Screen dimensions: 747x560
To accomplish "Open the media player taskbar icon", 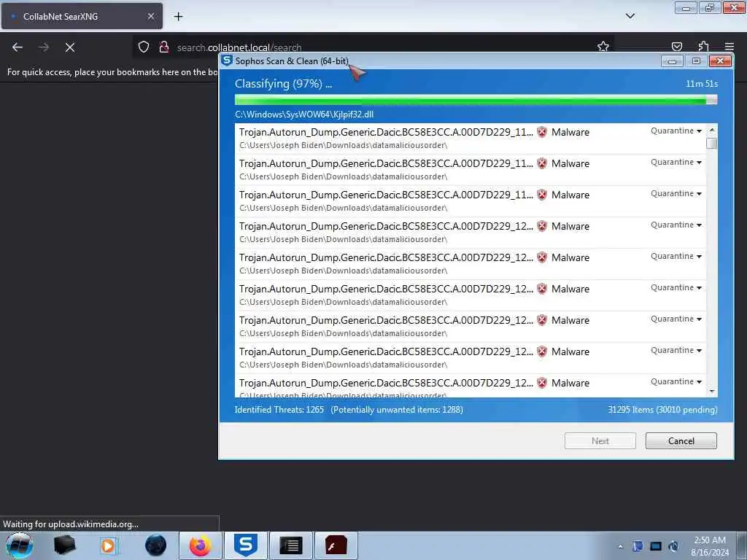I will point(108,545).
